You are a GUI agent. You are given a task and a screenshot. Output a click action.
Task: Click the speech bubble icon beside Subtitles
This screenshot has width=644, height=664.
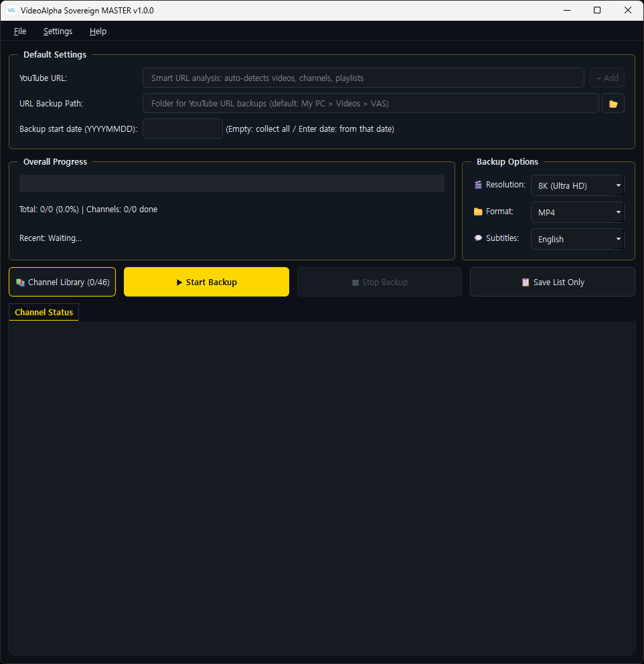pos(478,238)
